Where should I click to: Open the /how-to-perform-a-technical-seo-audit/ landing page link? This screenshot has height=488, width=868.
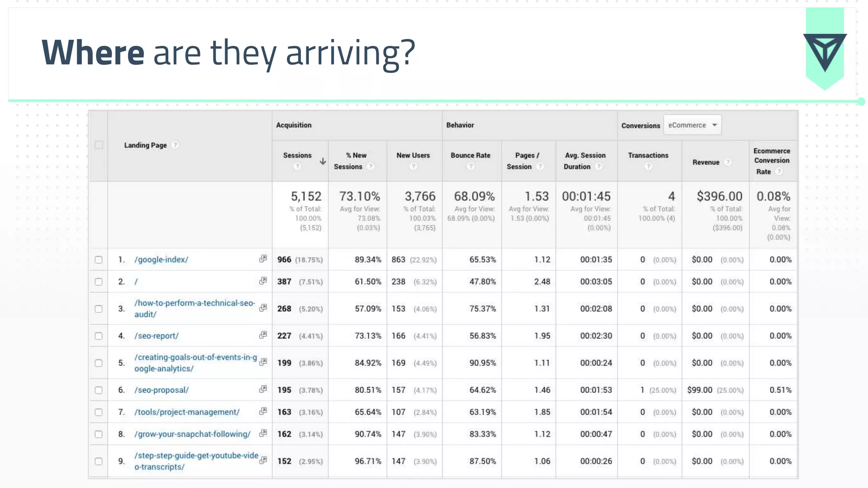coord(194,308)
